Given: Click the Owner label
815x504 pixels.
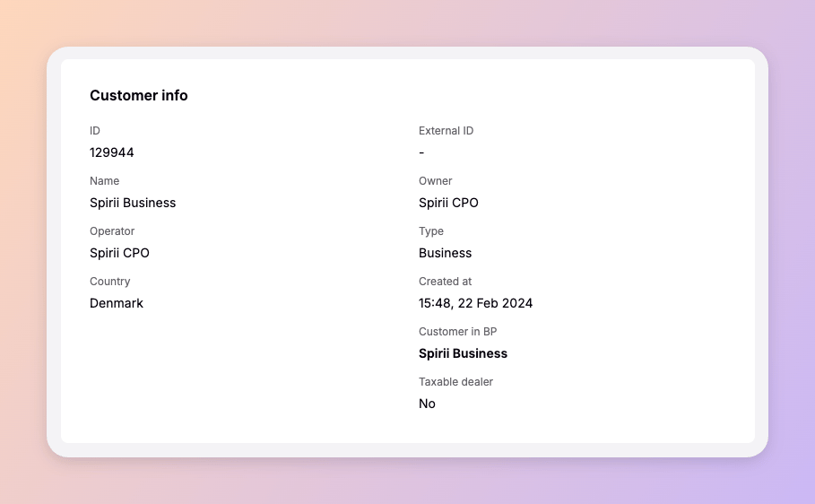Looking at the screenshot, I should coord(436,181).
